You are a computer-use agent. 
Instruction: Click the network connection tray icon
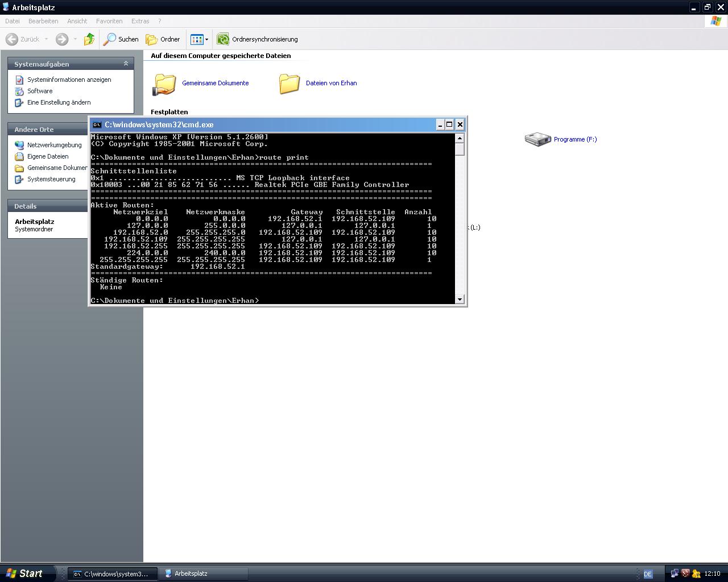675,573
